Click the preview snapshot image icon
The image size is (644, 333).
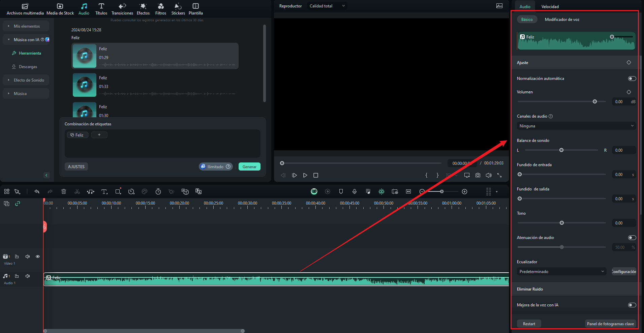pyautogui.click(x=499, y=6)
